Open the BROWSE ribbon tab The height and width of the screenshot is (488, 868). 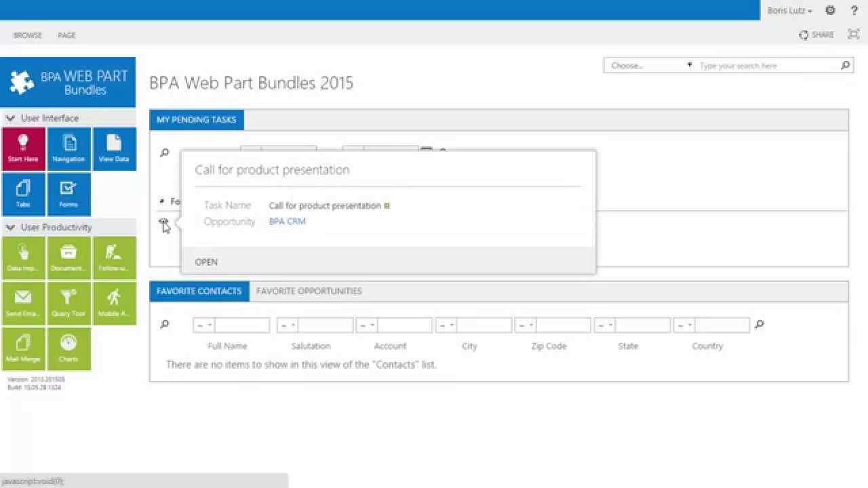(x=28, y=35)
